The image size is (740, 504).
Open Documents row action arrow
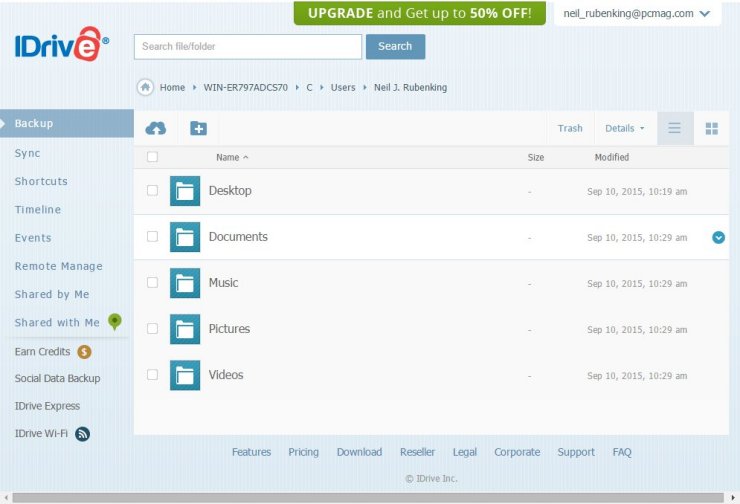click(718, 237)
